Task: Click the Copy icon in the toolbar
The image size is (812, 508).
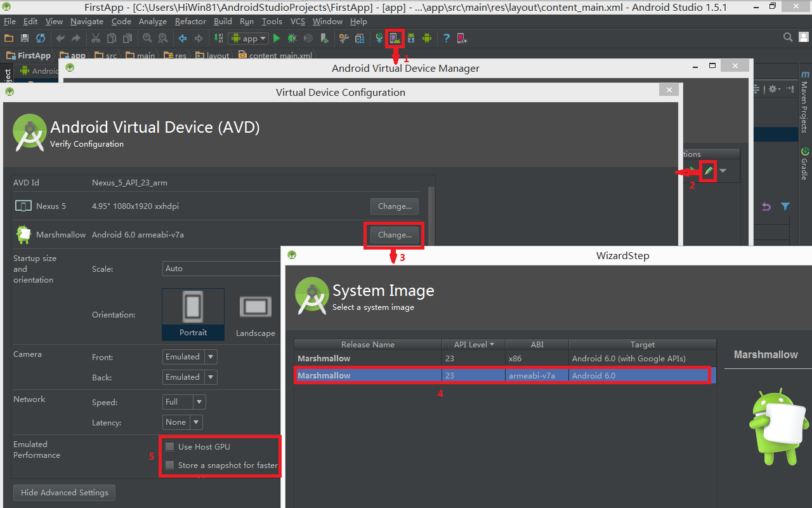Action: click(x=112, y=39)
